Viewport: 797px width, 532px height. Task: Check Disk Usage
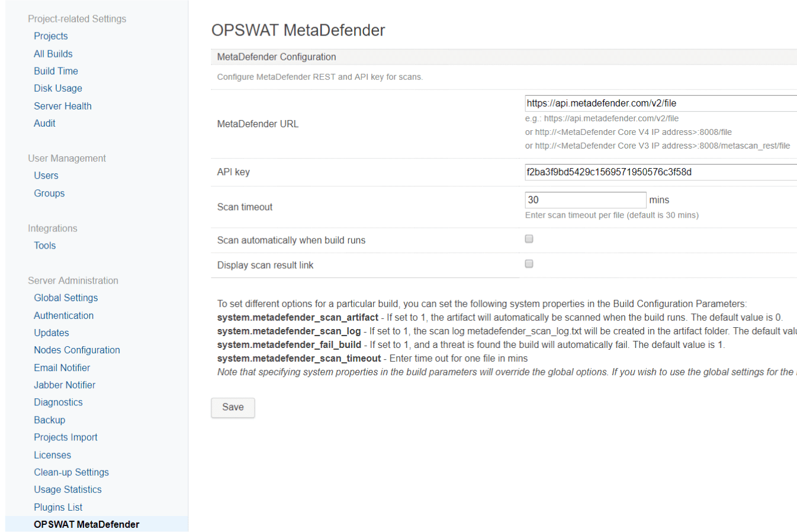(x=57, y=88)
